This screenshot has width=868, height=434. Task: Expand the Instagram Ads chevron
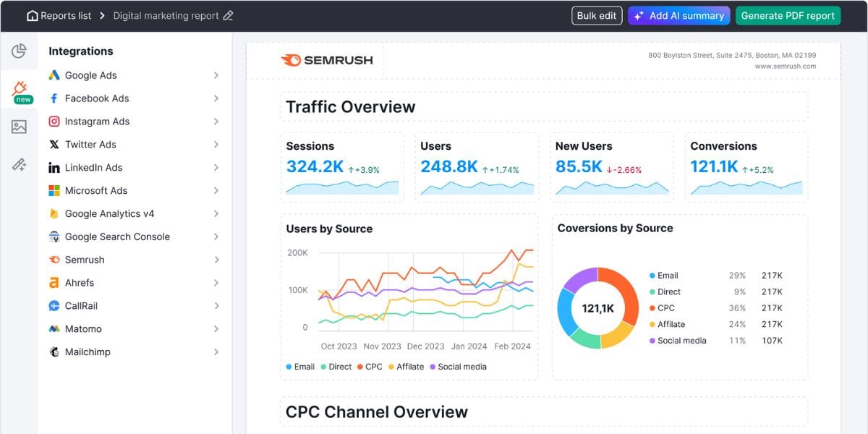(x=216, y=122)
